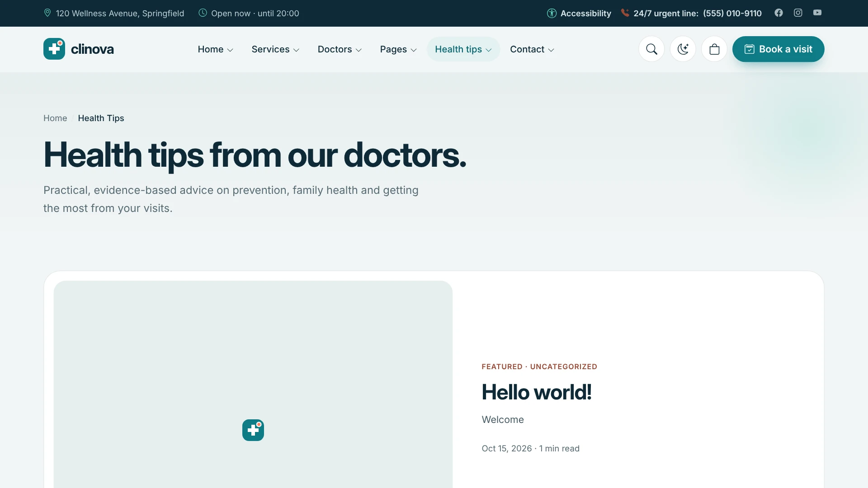Select the Health tips navigation item
The width and height of the screenshot is (868, 488).
(463, 49)
